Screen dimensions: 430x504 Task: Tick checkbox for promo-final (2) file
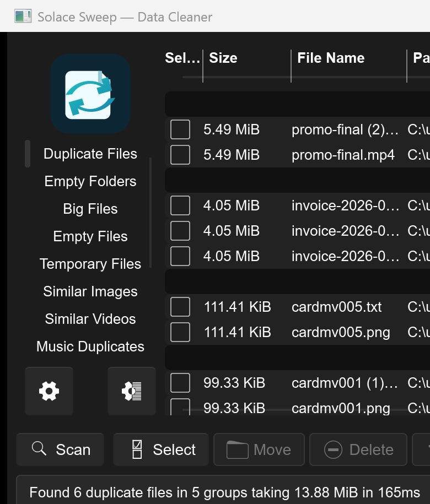tap(180, 129)
